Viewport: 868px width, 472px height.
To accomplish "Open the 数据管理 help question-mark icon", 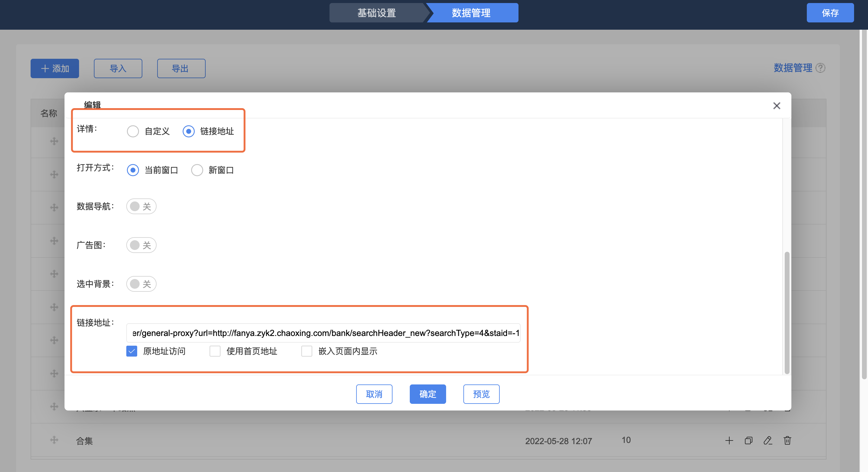I will pos(821,68).
